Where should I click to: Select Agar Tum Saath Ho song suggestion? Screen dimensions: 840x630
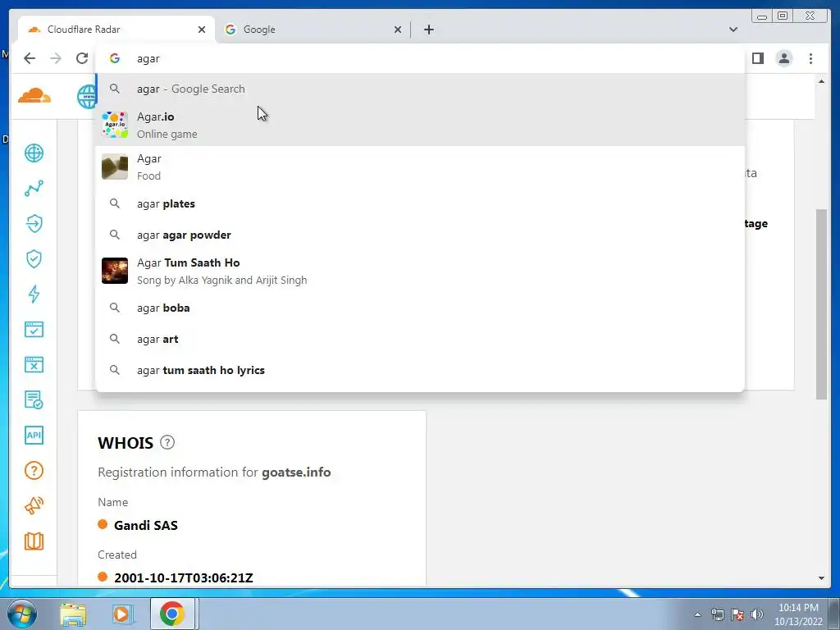[420, 271]
